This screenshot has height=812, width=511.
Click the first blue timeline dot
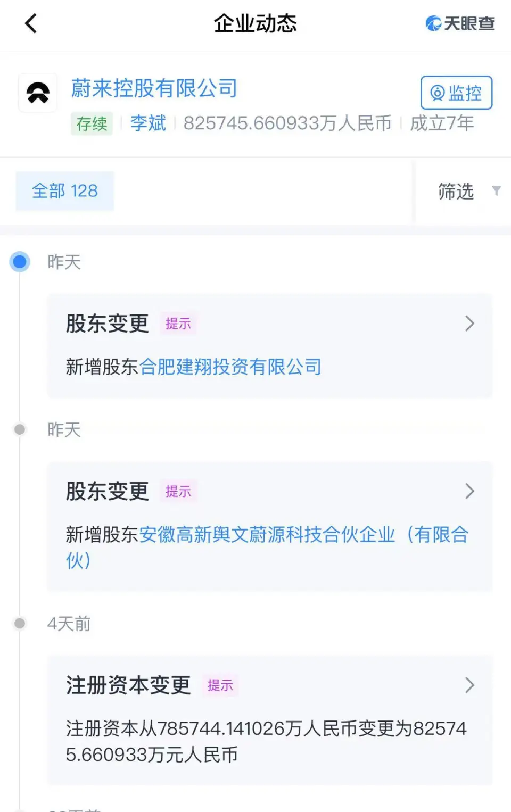click(20, 262)
